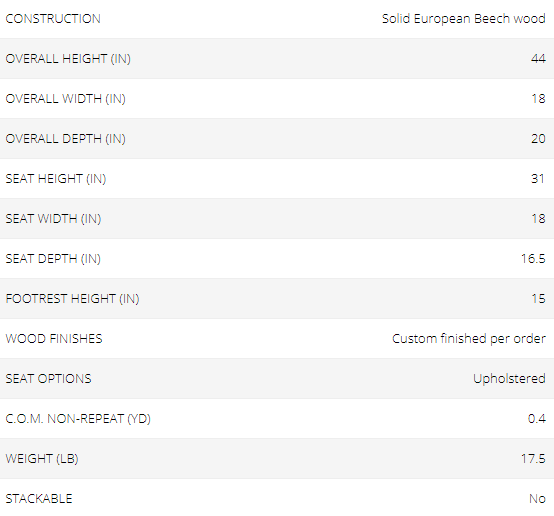Click the SEAT HEIGHT (IN) label

click(56, 178)
